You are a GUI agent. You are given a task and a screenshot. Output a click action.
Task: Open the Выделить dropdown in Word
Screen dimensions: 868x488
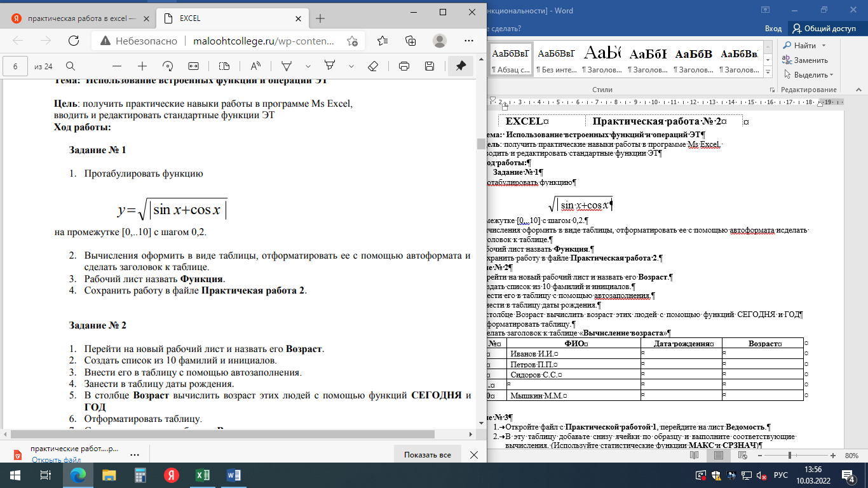808,75
